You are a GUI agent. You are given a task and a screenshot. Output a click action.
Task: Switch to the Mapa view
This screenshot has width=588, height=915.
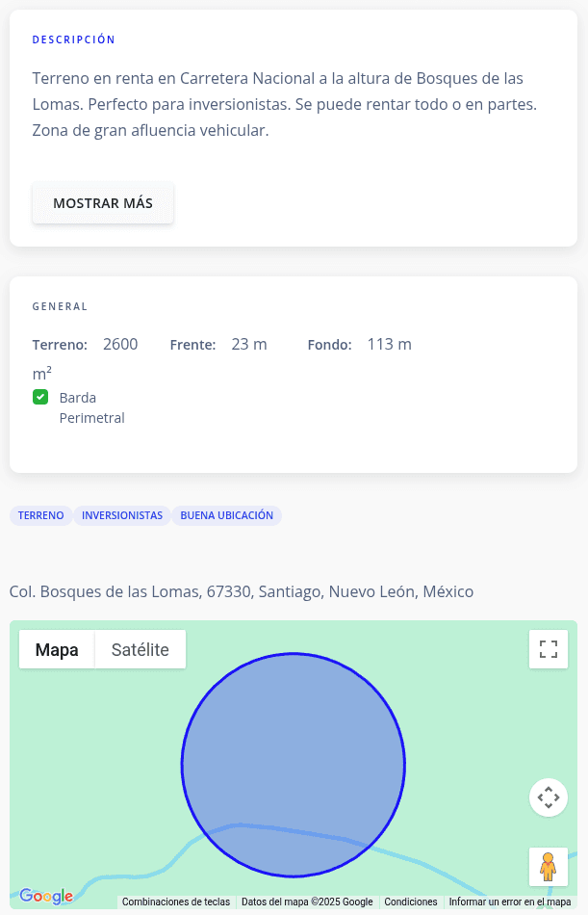click(57, 650)
